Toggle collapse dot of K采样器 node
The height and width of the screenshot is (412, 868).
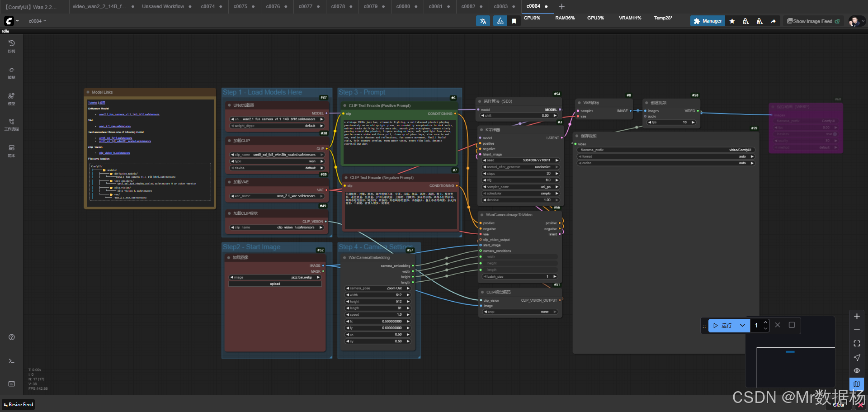(482, 130)
